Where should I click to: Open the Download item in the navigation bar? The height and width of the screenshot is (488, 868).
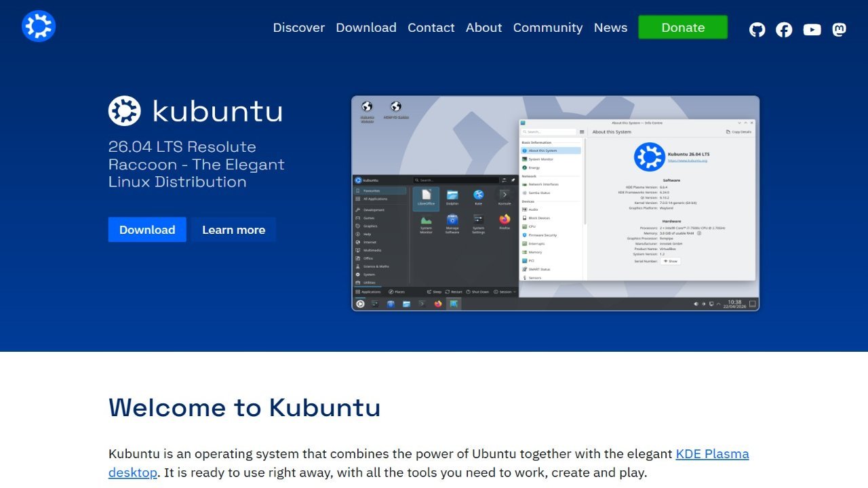click(x=366, y=28)
